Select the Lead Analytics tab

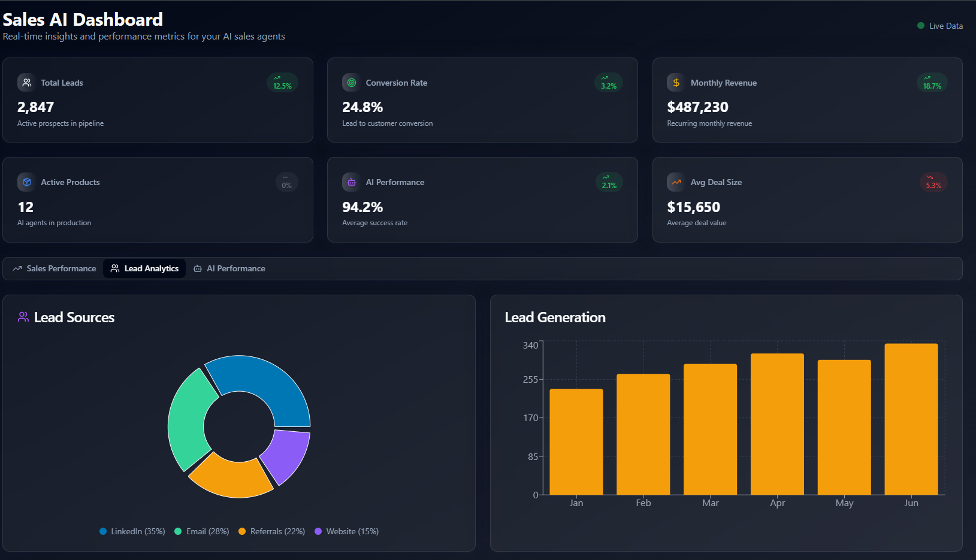(x=144, y=268)
